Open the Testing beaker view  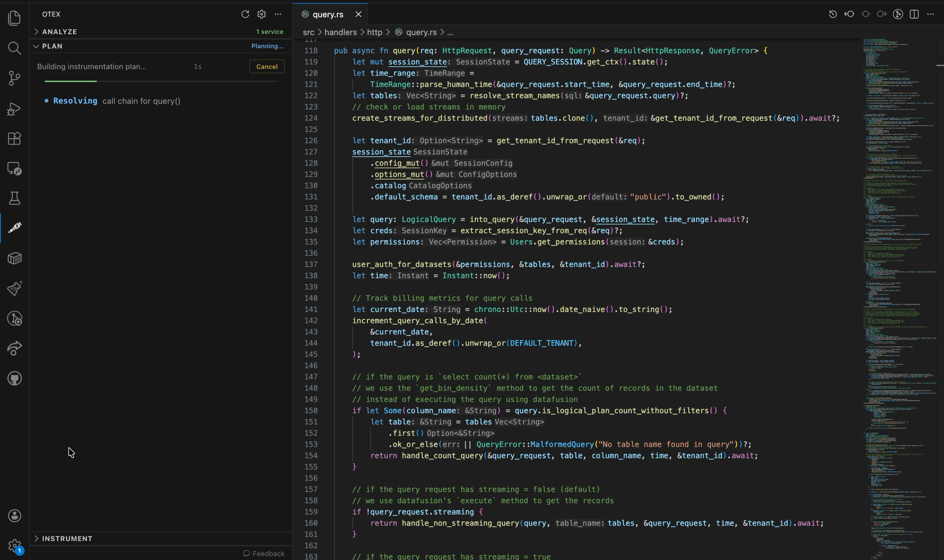pyautogui.click(x=14, y=198)
